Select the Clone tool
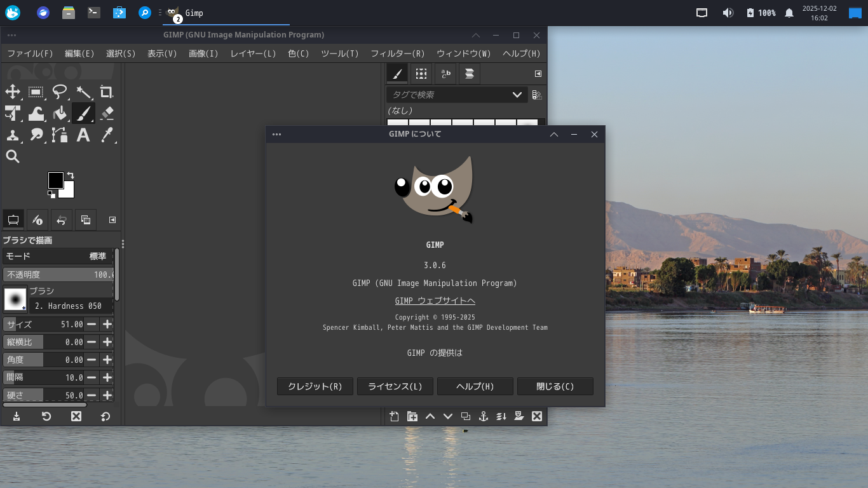The width and height of the screenshot is (868, 488). click(x=13, y=135)
